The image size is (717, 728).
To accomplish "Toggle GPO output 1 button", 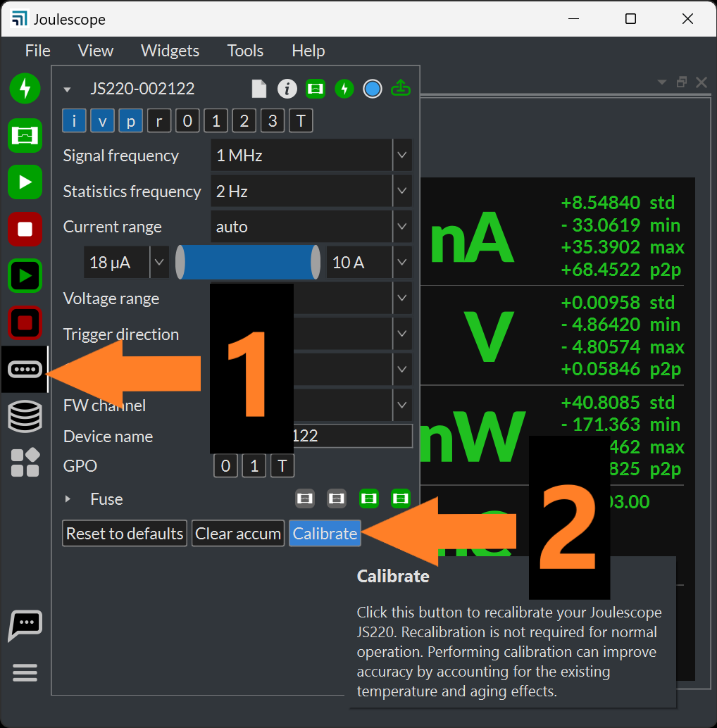I will 254,465.
